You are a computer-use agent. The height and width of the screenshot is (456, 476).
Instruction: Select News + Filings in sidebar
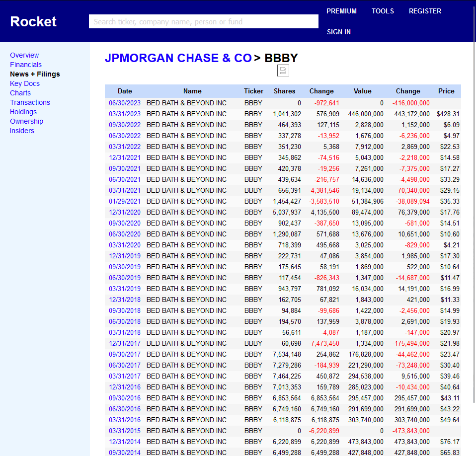point(35,74)
